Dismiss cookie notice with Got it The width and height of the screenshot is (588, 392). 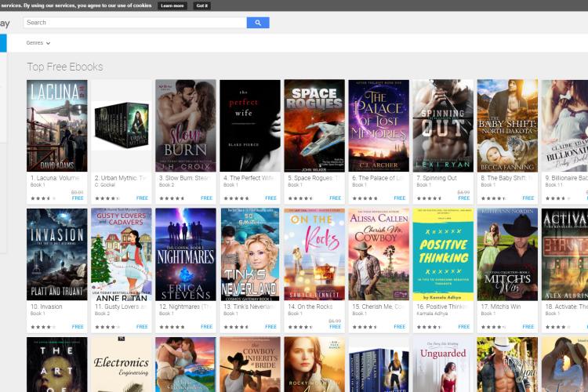pyautogui.click(x=201, y=5)
